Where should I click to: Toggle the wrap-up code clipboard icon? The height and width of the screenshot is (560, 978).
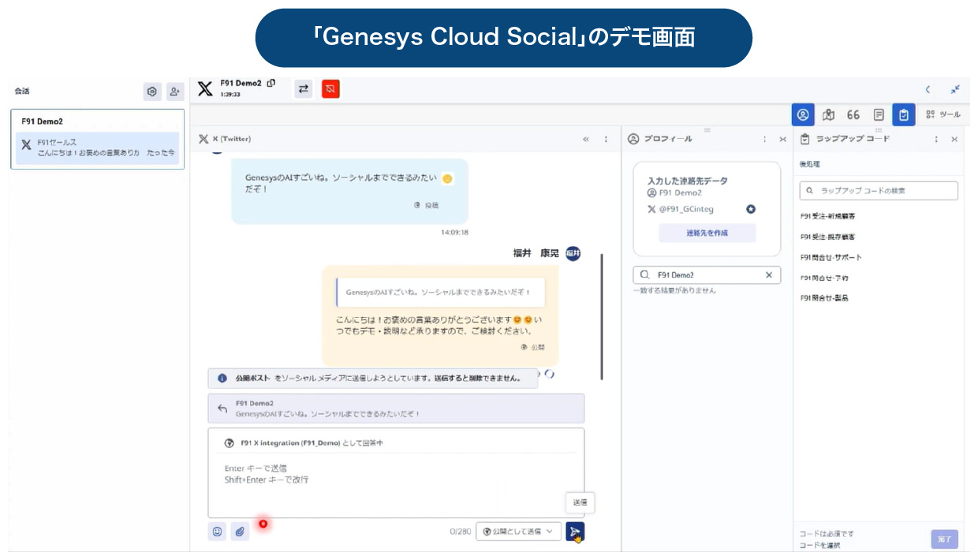point(904,114)
